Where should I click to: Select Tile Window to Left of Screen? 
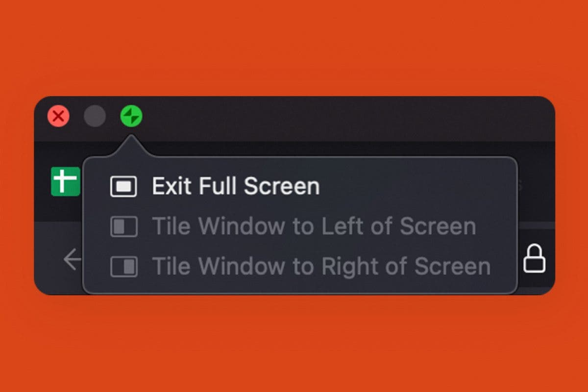click(314, 227)
